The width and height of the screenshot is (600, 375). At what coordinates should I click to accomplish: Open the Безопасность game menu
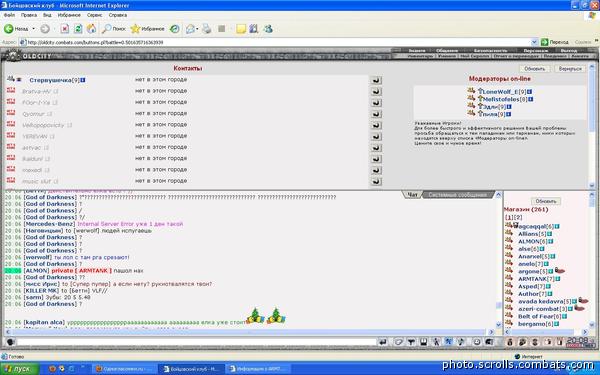coord(491,51)
